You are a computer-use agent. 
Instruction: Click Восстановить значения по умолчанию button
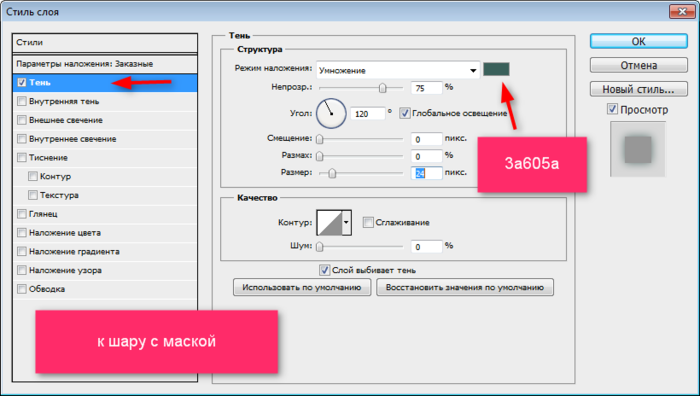coord(465,287)
